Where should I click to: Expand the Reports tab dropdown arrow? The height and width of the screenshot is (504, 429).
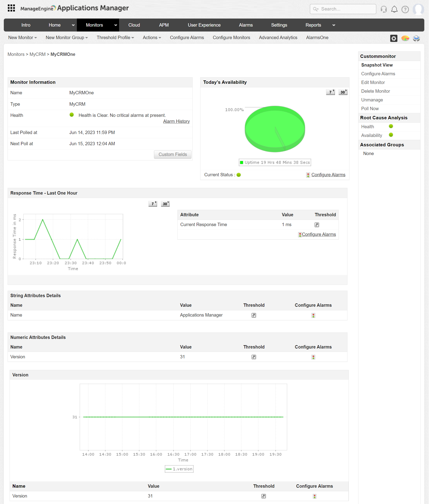click(x=334, y=25)
